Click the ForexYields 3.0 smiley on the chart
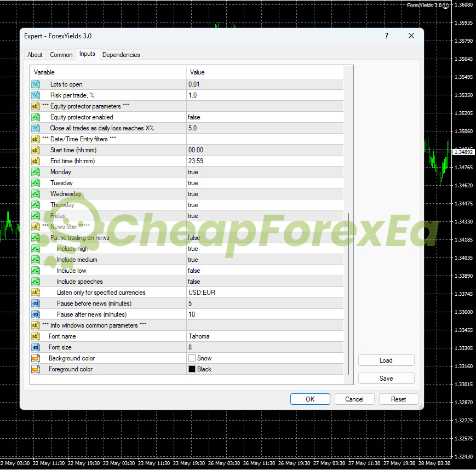This screenshot has width=476, height=470. click(445, 5)
